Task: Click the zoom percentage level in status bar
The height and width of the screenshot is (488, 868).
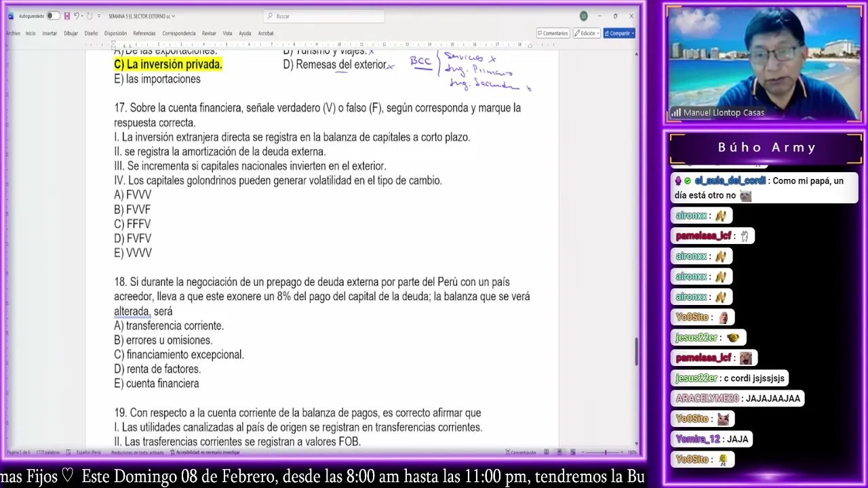Action: (632, 452)
